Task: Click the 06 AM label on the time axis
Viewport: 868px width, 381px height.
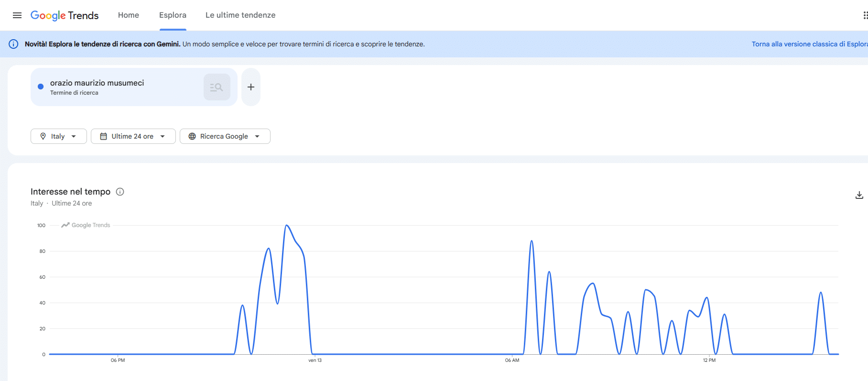Action: tap(512, 360)
